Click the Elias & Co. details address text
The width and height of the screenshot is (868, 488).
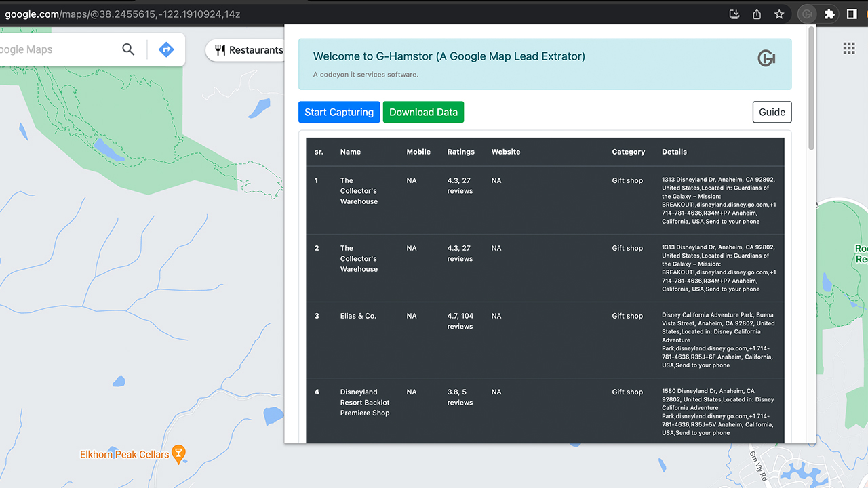point(718,340)
